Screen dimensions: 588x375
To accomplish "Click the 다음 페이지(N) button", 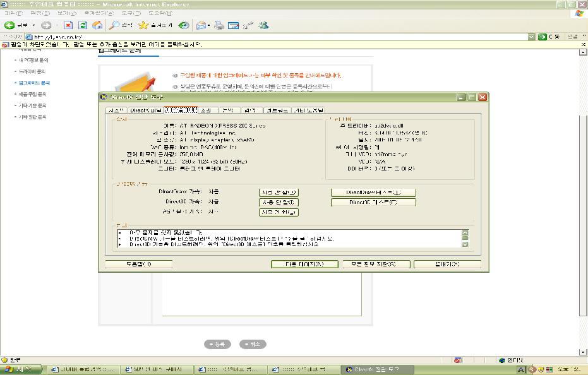I will click(304, 264).
